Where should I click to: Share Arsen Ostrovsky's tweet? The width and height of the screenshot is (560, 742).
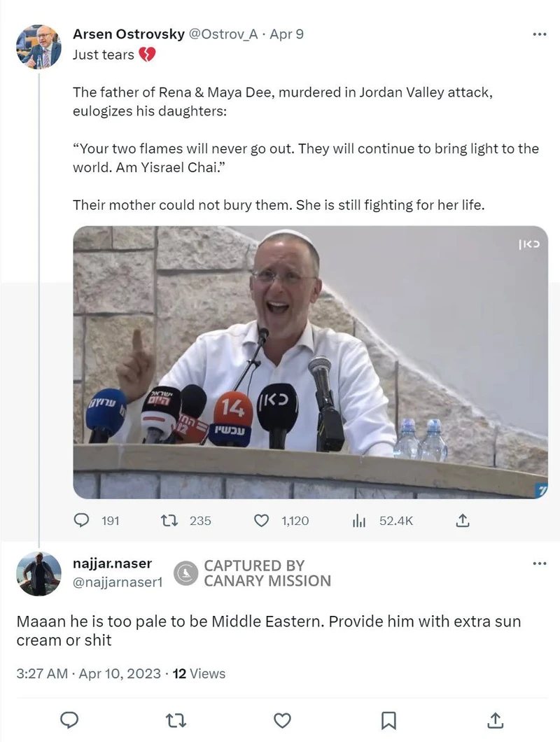[x=462, y=520]
